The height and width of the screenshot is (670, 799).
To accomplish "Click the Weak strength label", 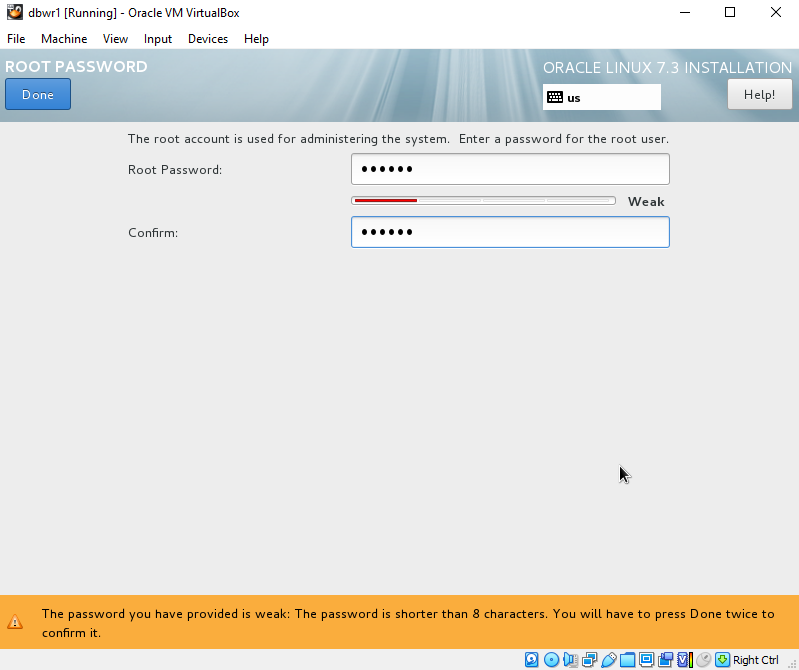I will 646,202.
